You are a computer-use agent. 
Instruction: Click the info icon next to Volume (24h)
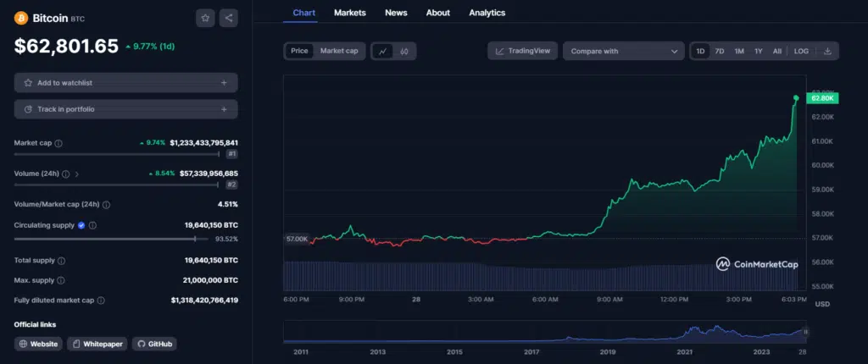pos(66,174)
